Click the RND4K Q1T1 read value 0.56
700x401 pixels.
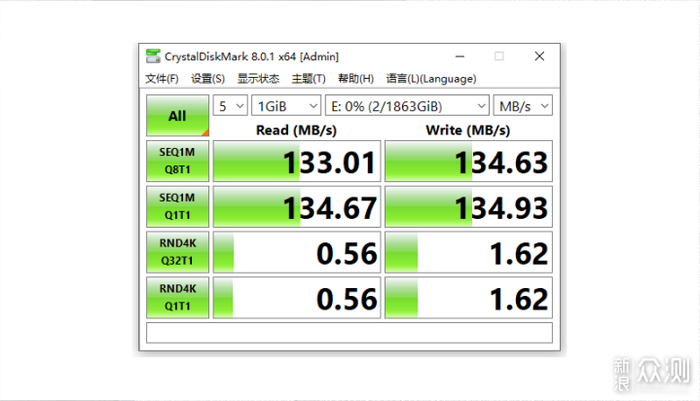coord(297,298)
